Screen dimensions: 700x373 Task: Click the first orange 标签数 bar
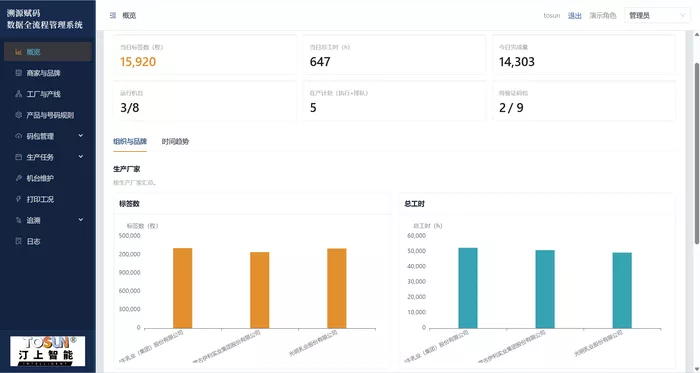[x=183, y=288]
